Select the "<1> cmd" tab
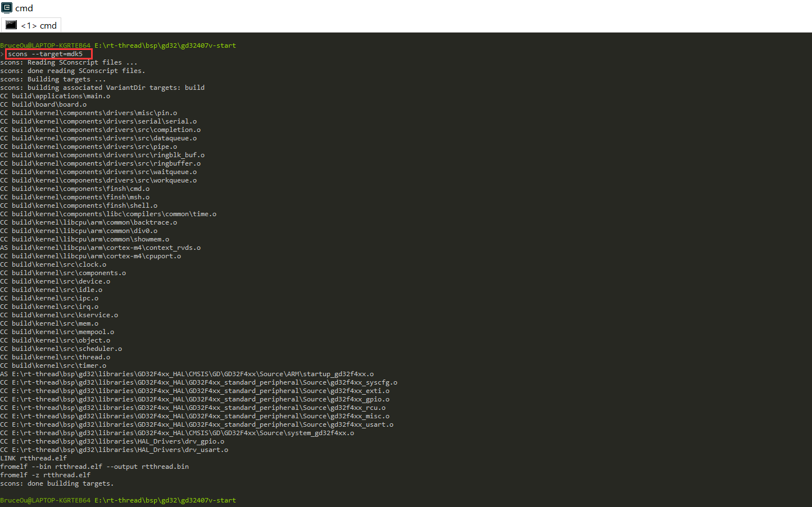This screenshot has width=812, height=507. [x=38, y=25]
